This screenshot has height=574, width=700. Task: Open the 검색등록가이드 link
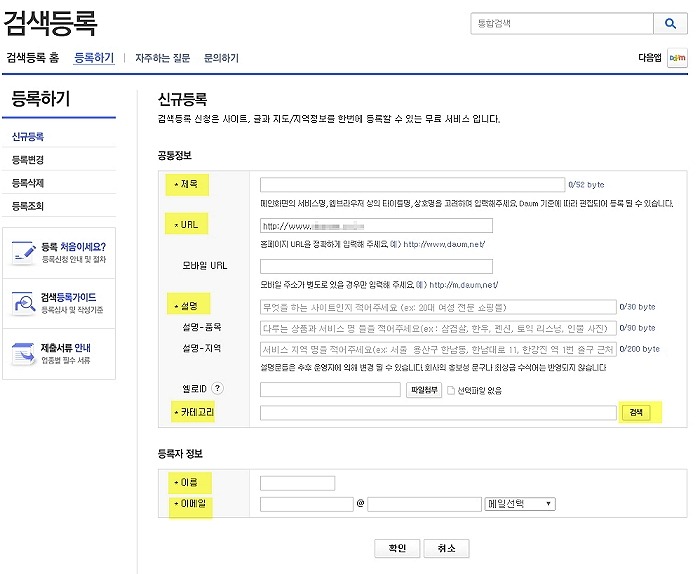[x=68, y=297]
